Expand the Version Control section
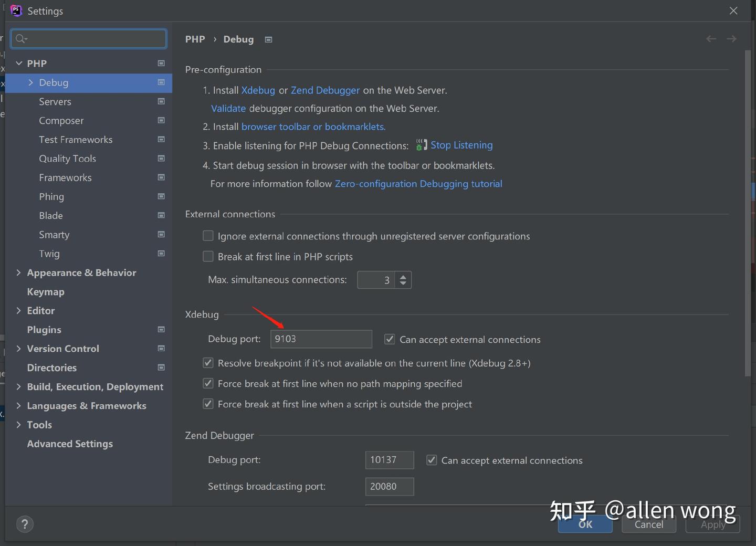The height and width of the screenshot is (546, 756). (x=18, y=349)
